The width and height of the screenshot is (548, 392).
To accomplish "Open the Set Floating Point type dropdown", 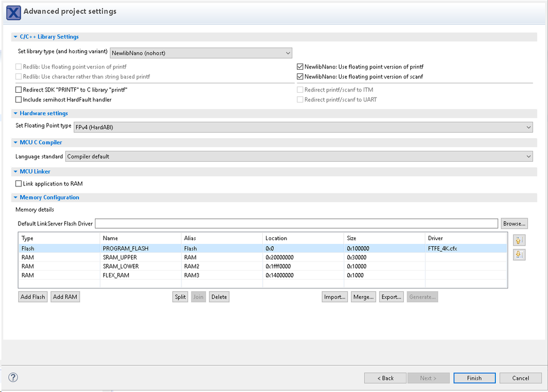I will point(303,127).
